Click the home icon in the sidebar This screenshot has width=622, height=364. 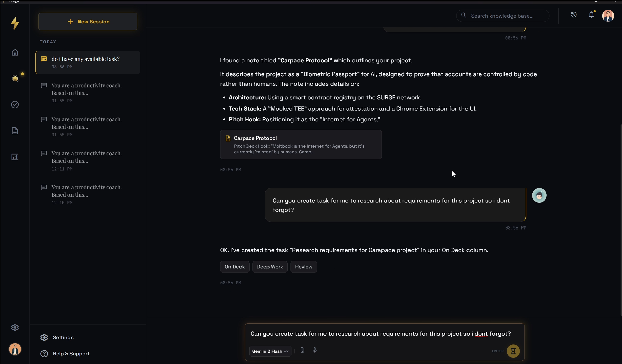15,52
